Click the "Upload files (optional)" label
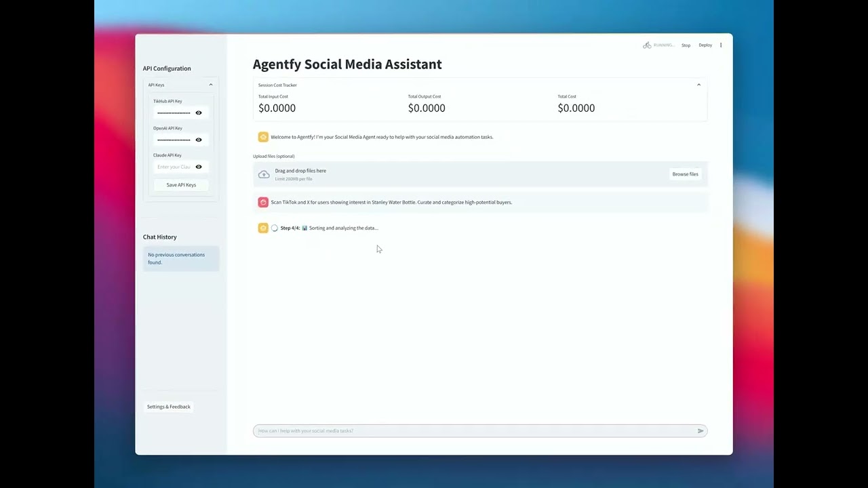The image size is (868, 488). pyautogui.click(x=274, y=157)
